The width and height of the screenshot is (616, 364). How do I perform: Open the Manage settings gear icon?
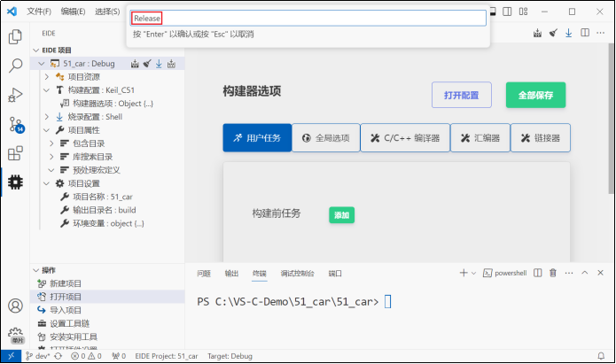coord(16,336)
